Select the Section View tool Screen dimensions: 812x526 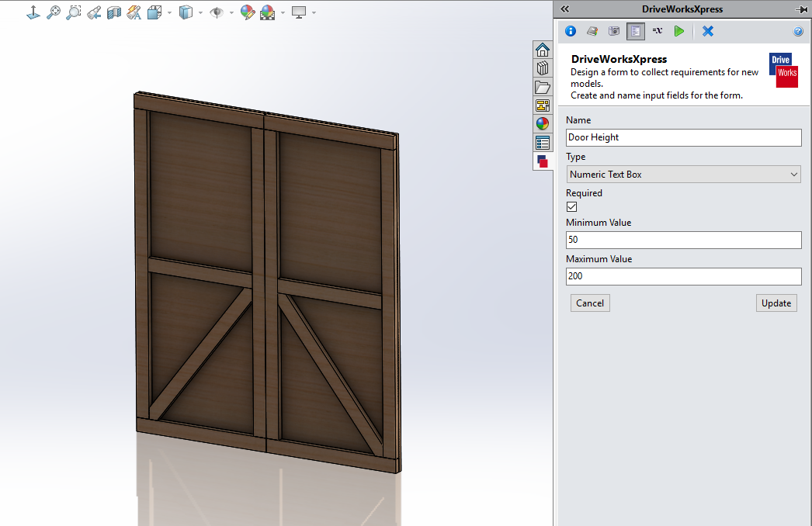point(114,12)
